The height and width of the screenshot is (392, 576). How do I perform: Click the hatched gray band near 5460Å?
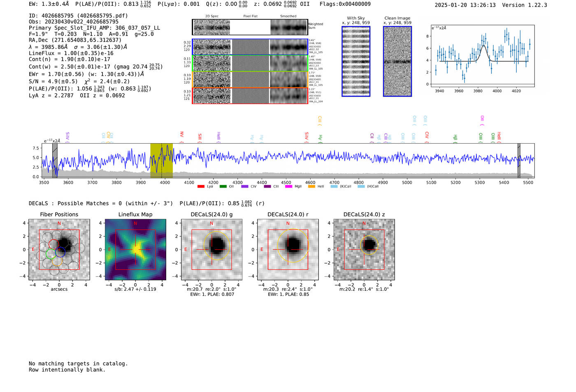519,160
